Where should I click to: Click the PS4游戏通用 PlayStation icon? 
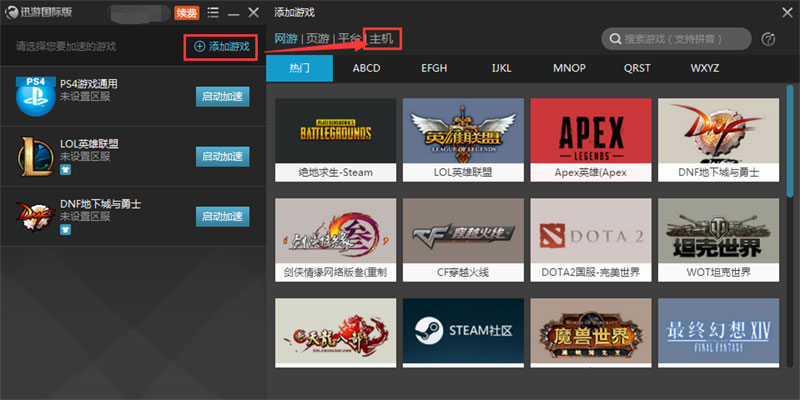tap(36, 96)
